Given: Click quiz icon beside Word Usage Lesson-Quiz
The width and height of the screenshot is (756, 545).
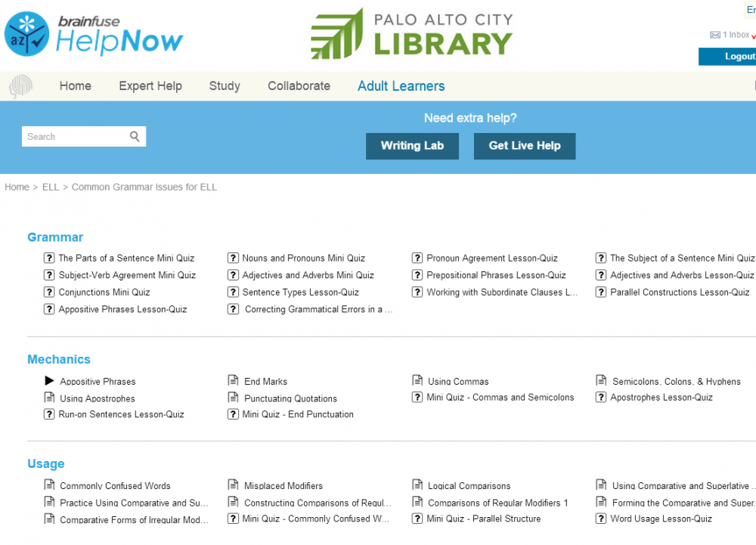Looking at the screenshot, I should pos(601,519).
